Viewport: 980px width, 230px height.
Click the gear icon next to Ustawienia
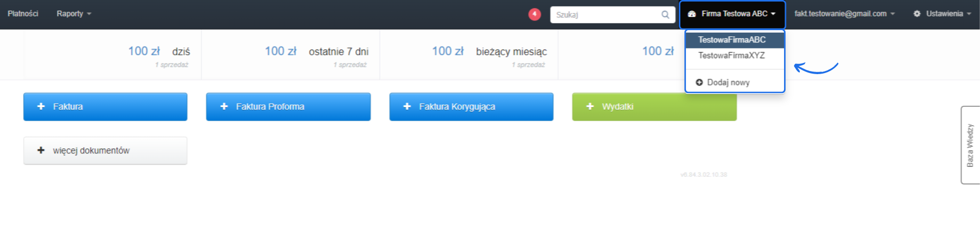[x=917, y=14]
